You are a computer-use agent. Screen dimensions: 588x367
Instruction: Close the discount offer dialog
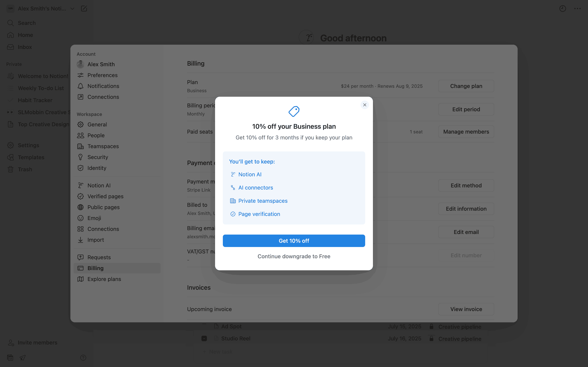coord(364,105)
